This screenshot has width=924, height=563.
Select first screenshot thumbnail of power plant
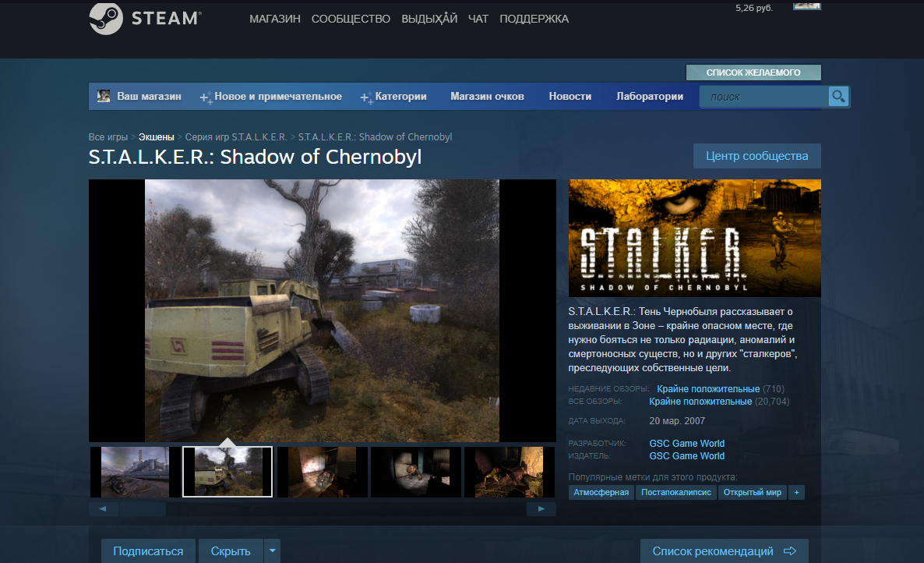point(135,472)
